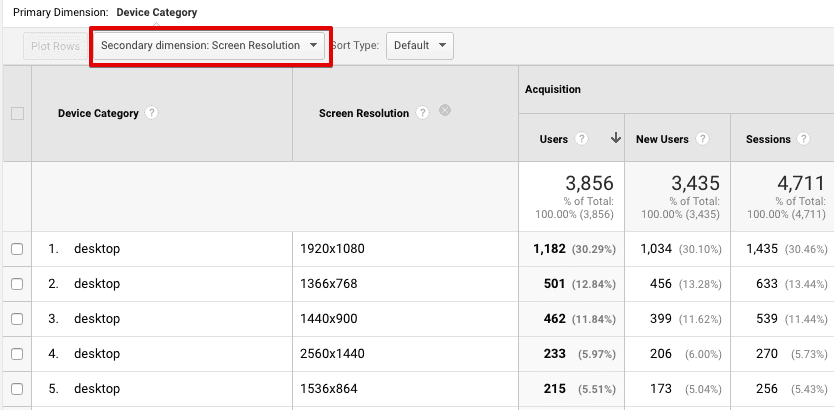
Task: Click the 1440x900 resolution cell
Action: point(329,319)
